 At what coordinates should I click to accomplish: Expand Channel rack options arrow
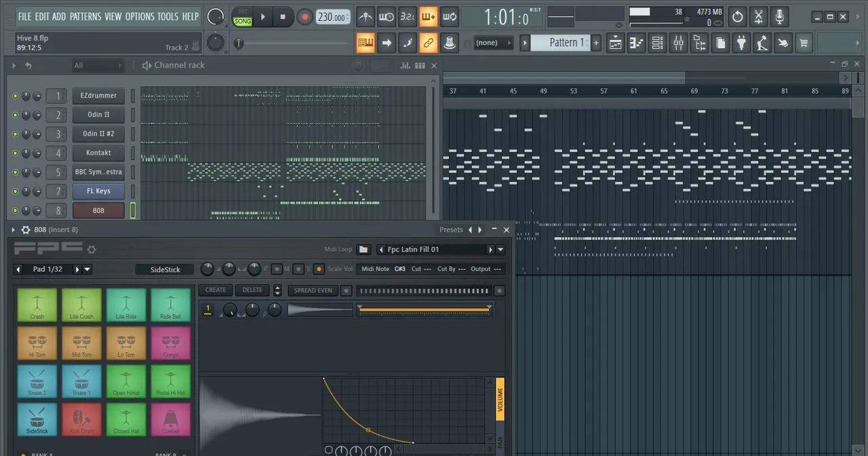[x=13, y=65]
